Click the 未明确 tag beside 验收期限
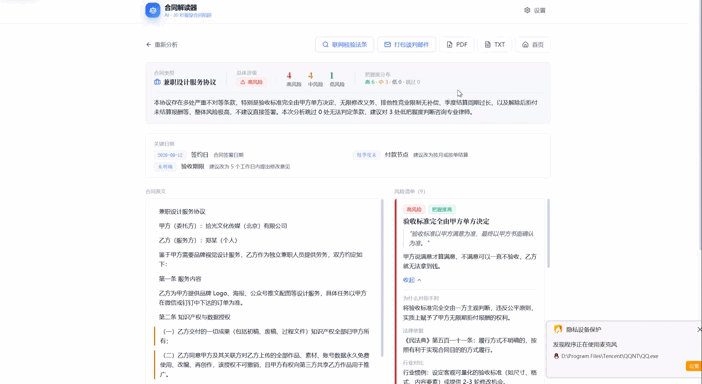Viewport: 702px width, 384px height. coord(165,166)
